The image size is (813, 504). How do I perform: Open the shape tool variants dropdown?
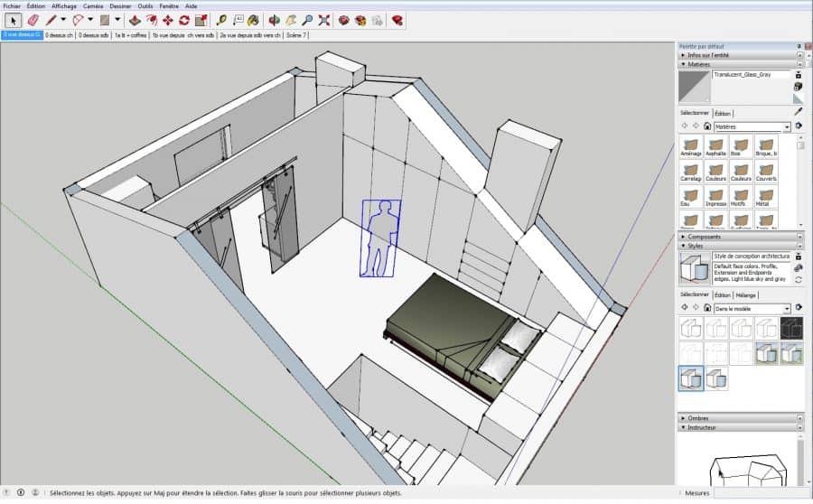click(117, 20)
